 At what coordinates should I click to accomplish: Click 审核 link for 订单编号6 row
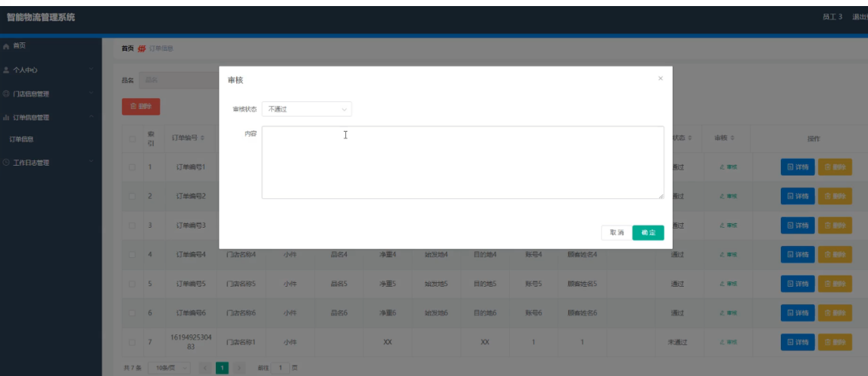(729, 313)
